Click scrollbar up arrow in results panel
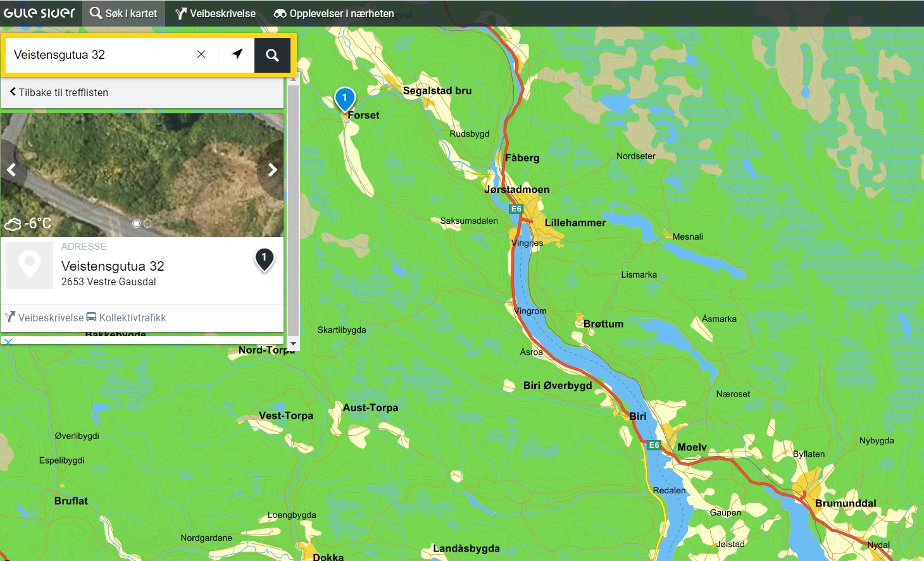The image size is (924, 561). [293, 80]
